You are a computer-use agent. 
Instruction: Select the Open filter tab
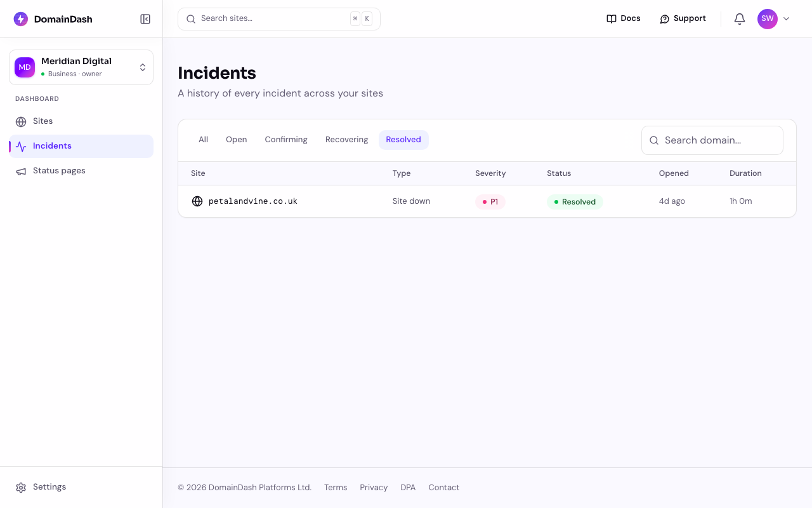[x=237, y=140]
